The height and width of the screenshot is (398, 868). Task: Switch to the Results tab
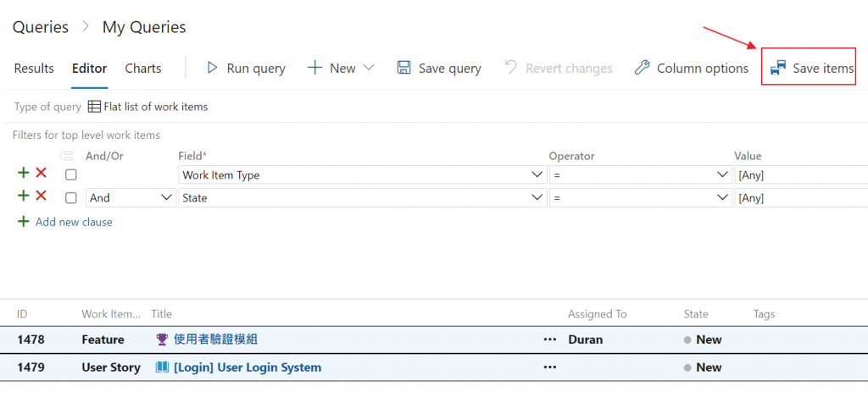(34, 69)
